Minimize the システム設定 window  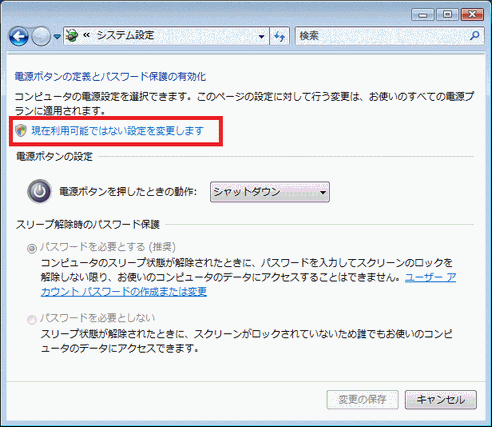click(x=422, y=15)
